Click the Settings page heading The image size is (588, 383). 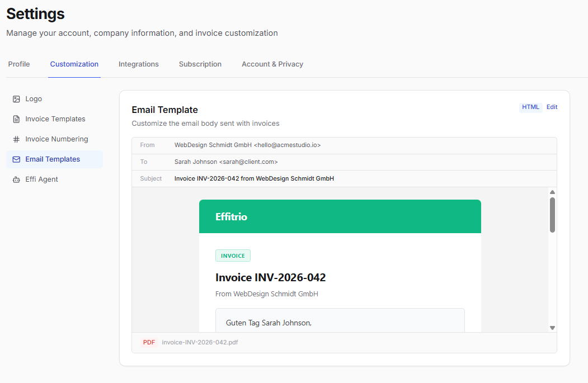pos(36,14)
